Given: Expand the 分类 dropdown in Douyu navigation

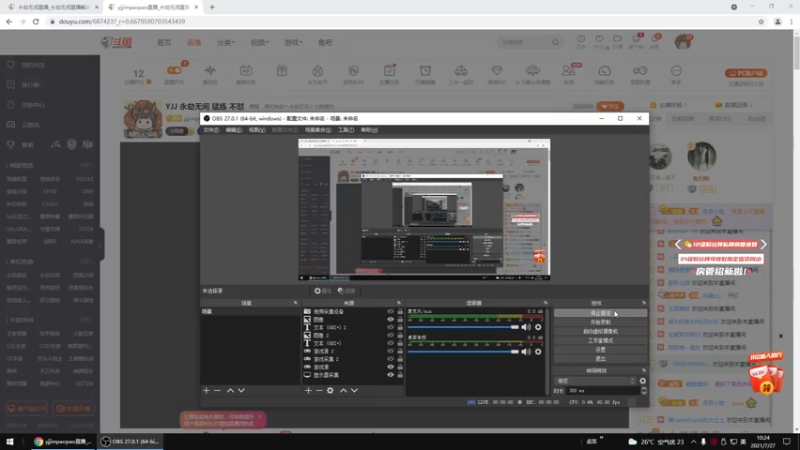Looking at the screenshot, I should pos(226,42).
